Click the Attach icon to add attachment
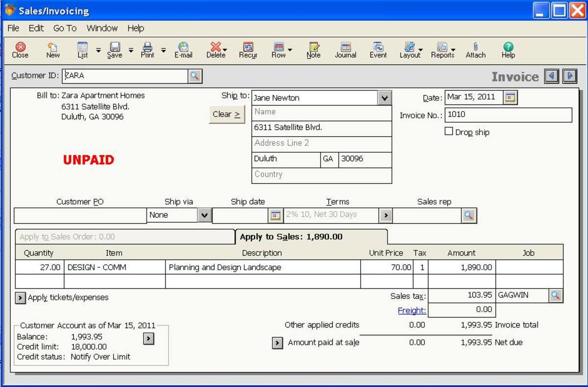588x387 pixels. (x=474, y=49)
